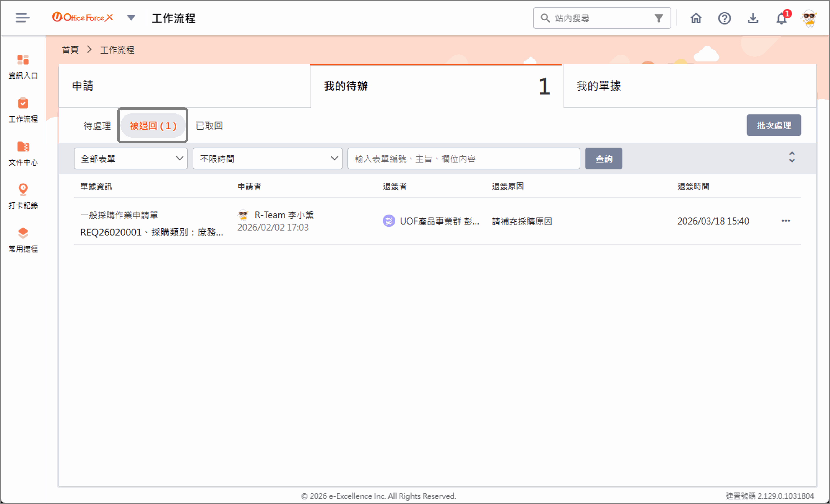Image resolution: width=830 pixels, height=504 pixels.
Task: Open 常用捷徑 in sidebar
Action: pos(23,240)
